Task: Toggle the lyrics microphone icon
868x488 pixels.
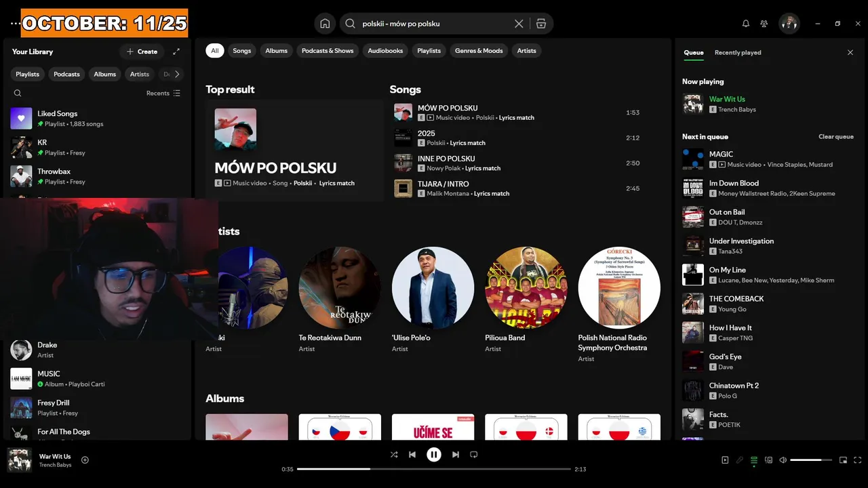Action: pos(740,460)
